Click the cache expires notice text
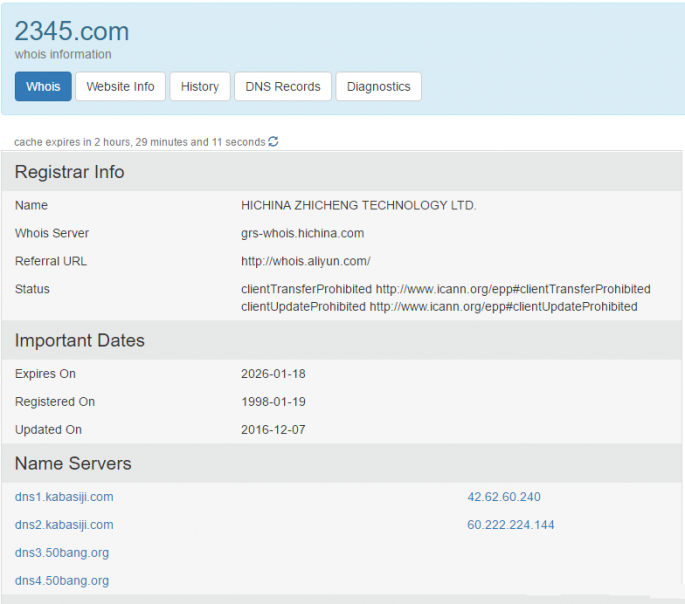Screen dimensions: 685x604 point(140,142)
